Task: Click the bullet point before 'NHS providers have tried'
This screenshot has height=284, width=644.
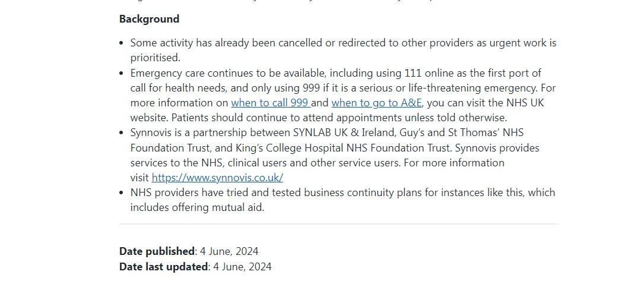Action: pyautogui.click(x=122, y=193)
